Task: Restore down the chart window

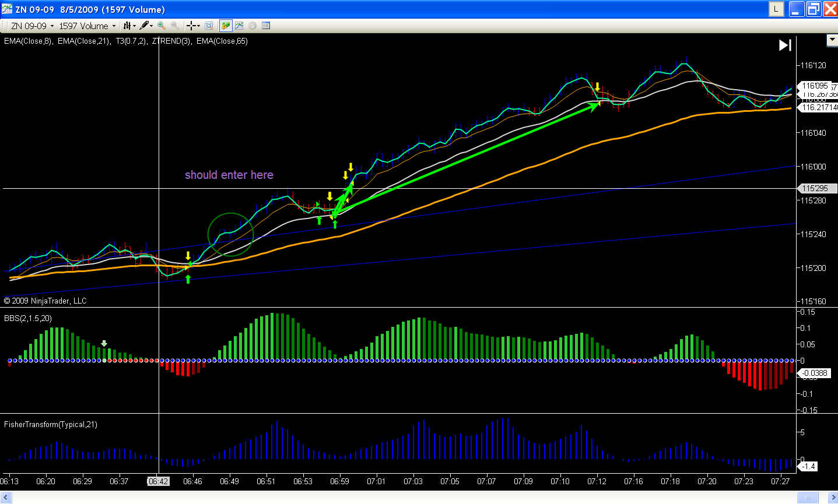Action: click(x=814, y=9)
